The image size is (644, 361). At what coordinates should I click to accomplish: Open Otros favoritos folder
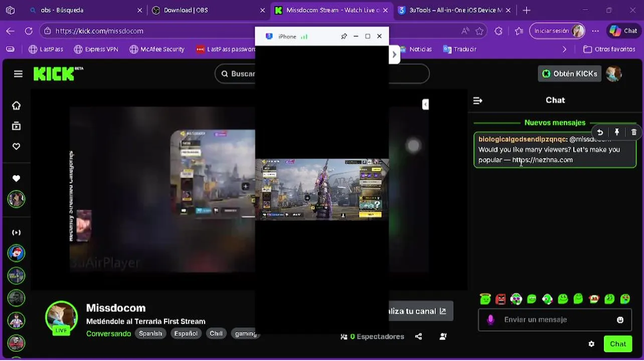click(609, 49)
